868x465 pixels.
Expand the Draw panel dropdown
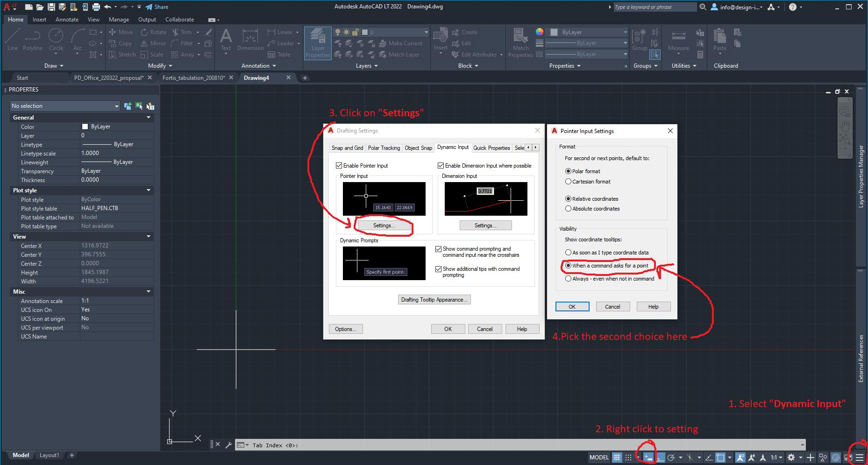[54, 66]
